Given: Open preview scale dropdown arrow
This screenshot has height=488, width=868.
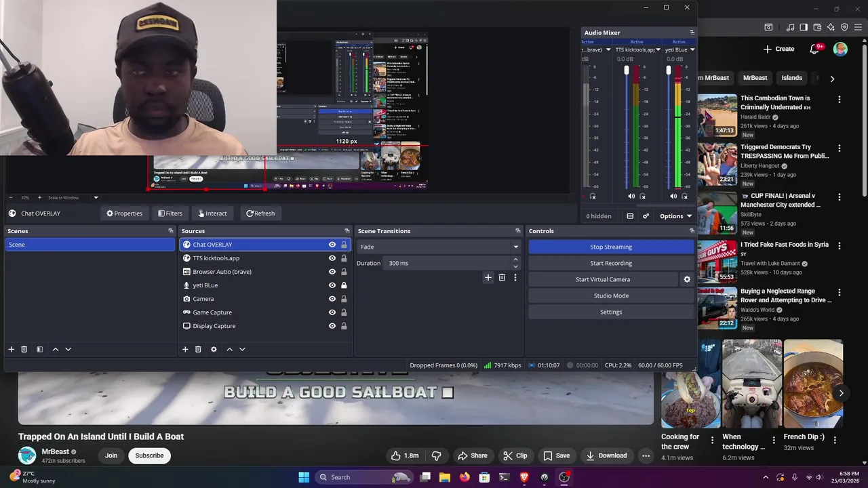Looking at the screenshot, I should tap(96, 198).
